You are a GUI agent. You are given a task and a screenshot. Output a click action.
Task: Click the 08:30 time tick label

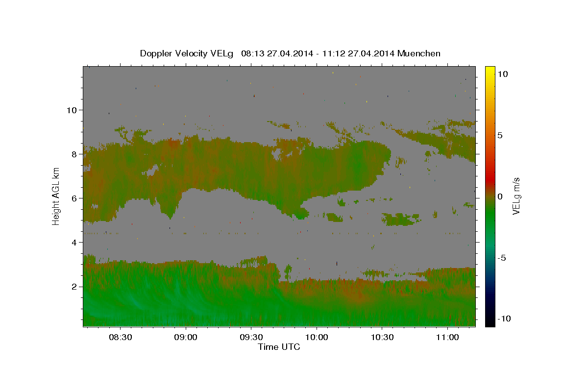(x=121, y=337)
